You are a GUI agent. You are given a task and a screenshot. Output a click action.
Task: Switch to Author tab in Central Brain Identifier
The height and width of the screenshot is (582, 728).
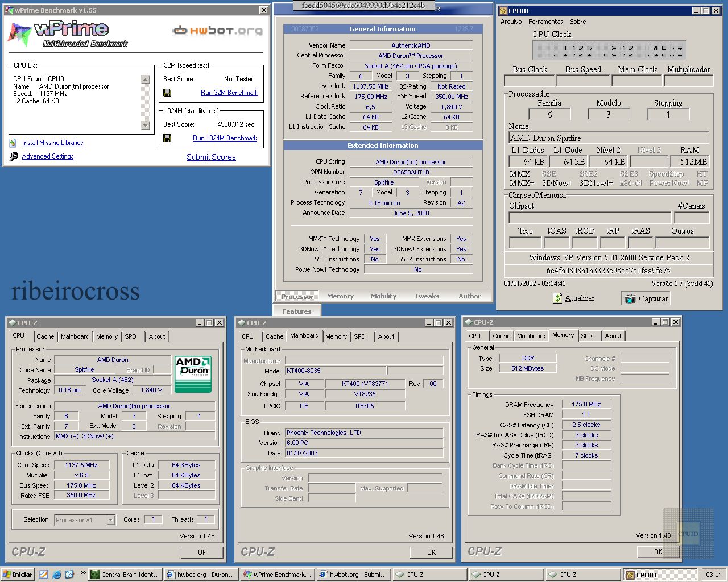tap(470, 296)
